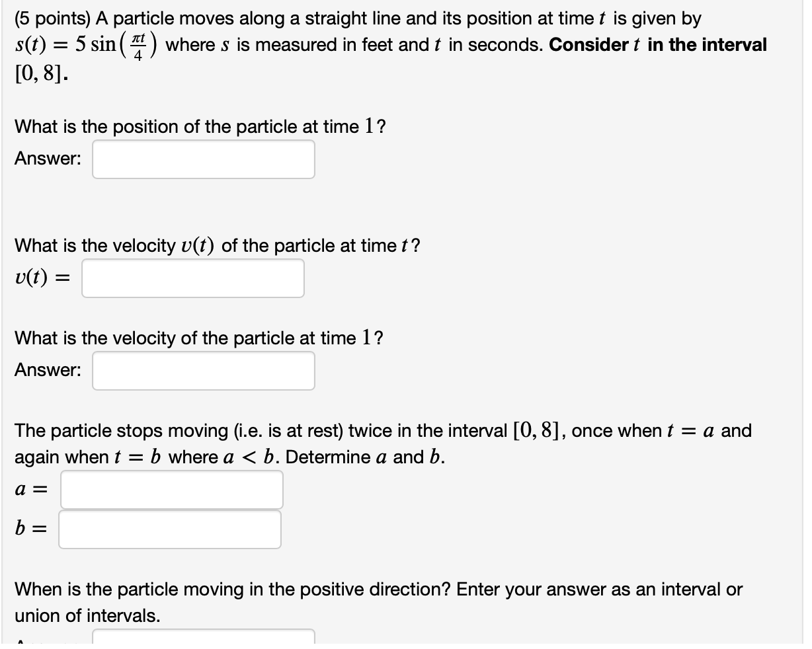Click the particle at rest question text
Screen dimensions: 812x649
[x=384, y=443]
